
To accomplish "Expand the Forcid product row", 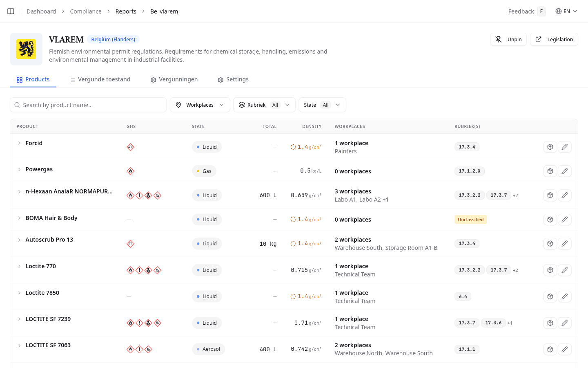I will tap(19, 143).
